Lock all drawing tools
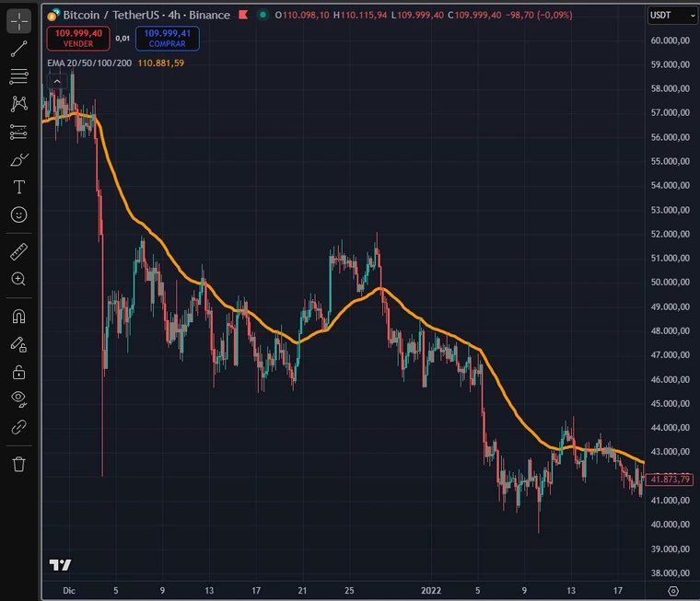The width and height of the screenshot is (700, 601). [18, 372]
